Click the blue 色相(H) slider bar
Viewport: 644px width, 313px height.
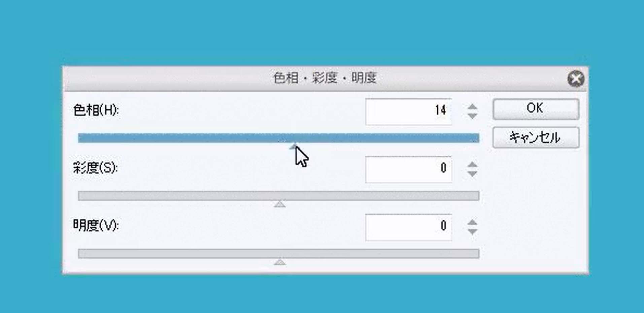[278, 138]
